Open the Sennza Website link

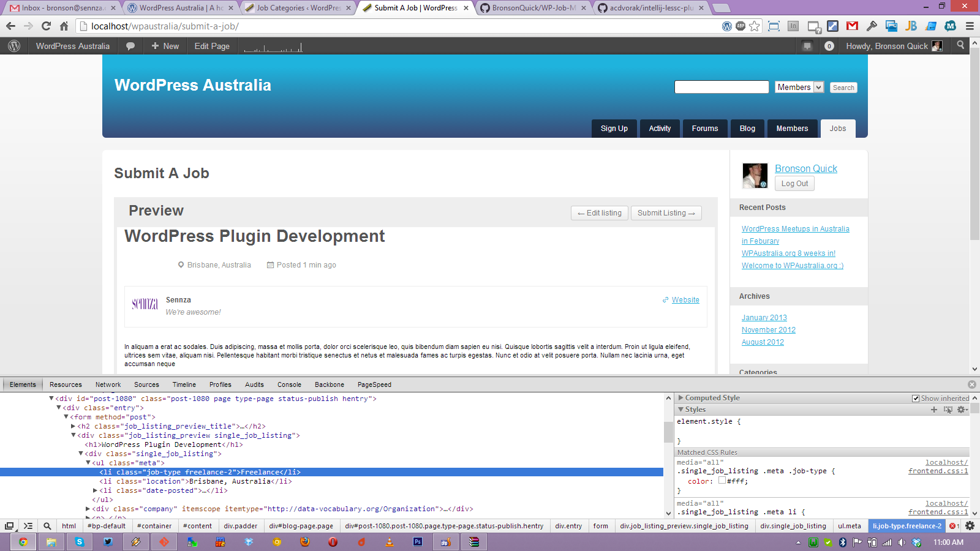(x=685, y=300)
